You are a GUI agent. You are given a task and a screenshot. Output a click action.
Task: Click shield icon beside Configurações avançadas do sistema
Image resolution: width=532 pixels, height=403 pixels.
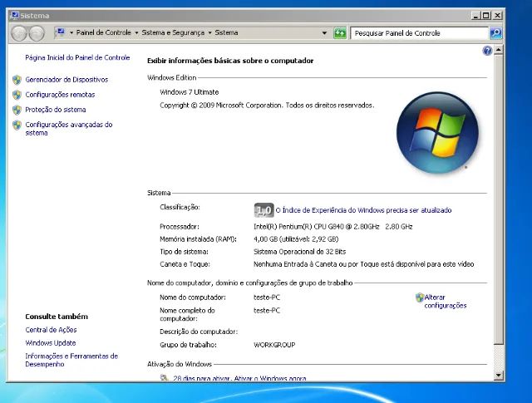click(17, 125)
